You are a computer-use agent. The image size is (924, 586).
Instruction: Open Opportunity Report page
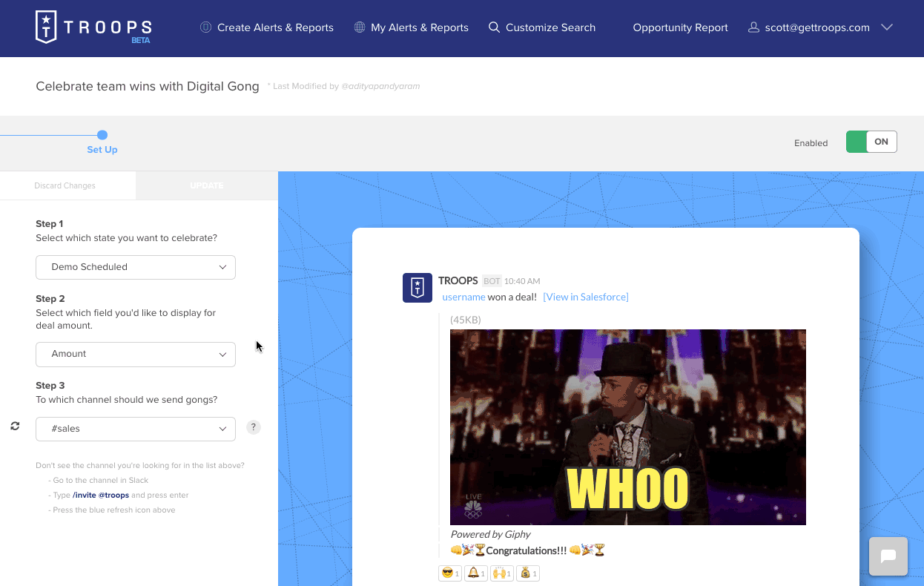680,27
